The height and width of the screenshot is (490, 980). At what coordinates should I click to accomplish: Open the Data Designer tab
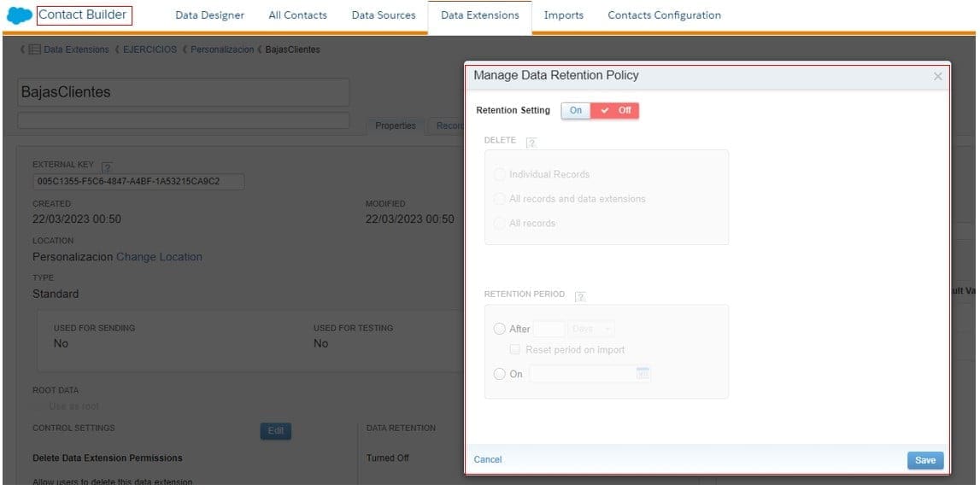coord(209,15)
